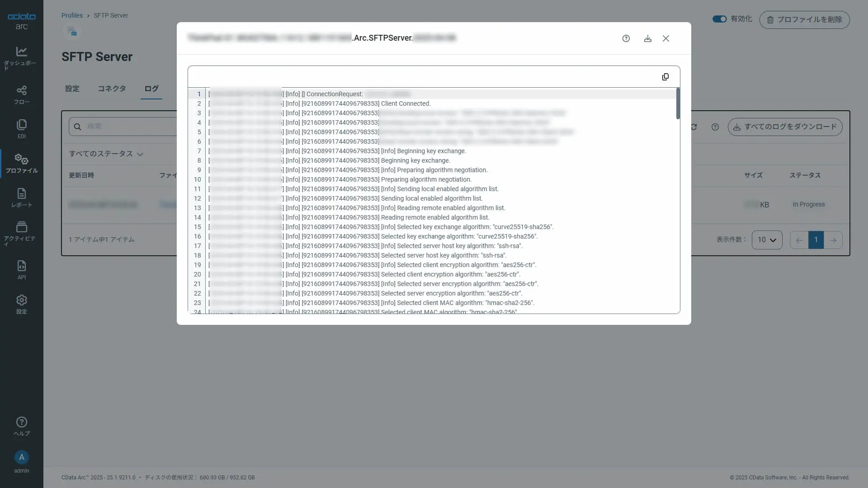Screen dimensions: 868x488
Task: Toggle the 有効化 switch off
Action: [719, 19]
